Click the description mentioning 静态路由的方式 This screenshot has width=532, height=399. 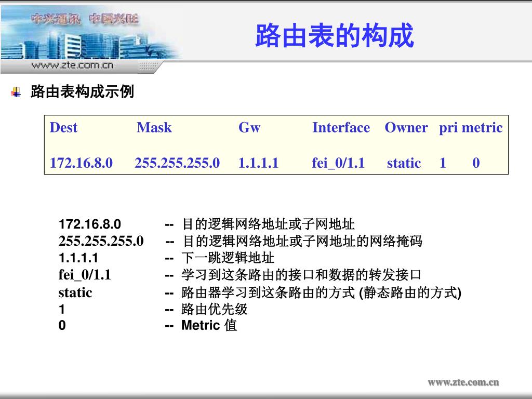(x=322, y=292)
